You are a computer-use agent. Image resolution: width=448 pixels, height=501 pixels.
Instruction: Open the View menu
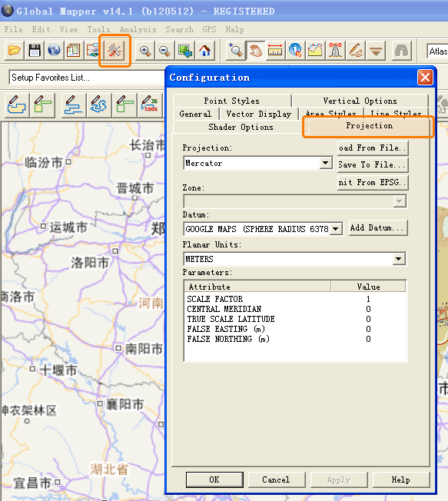tap(68, 29)
